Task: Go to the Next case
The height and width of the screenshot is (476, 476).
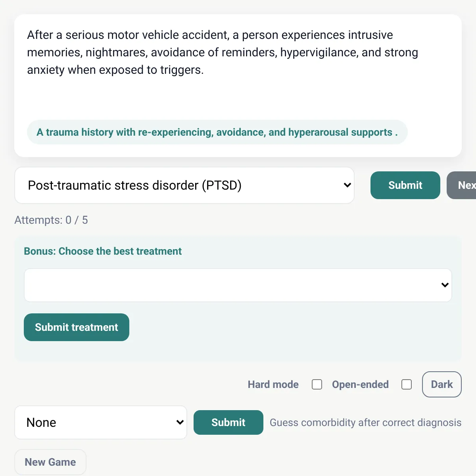Action: coord(462,185)
